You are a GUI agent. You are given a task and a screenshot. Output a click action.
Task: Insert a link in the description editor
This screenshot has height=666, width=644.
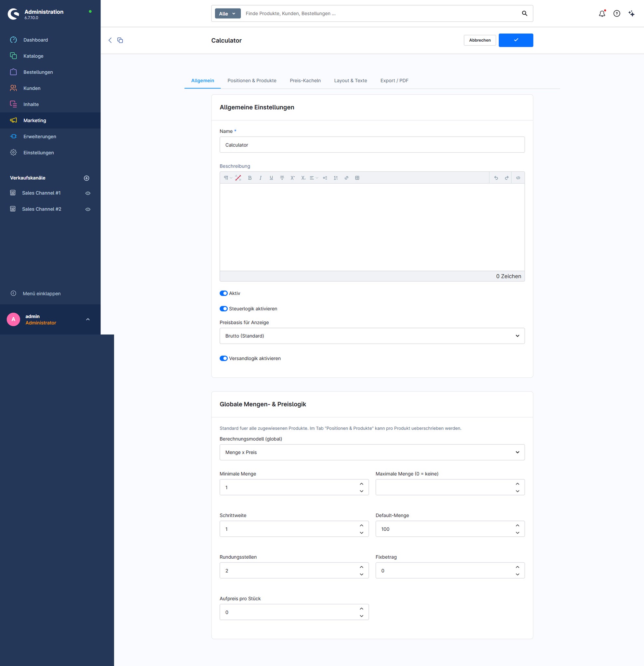[x=346, y=178]
